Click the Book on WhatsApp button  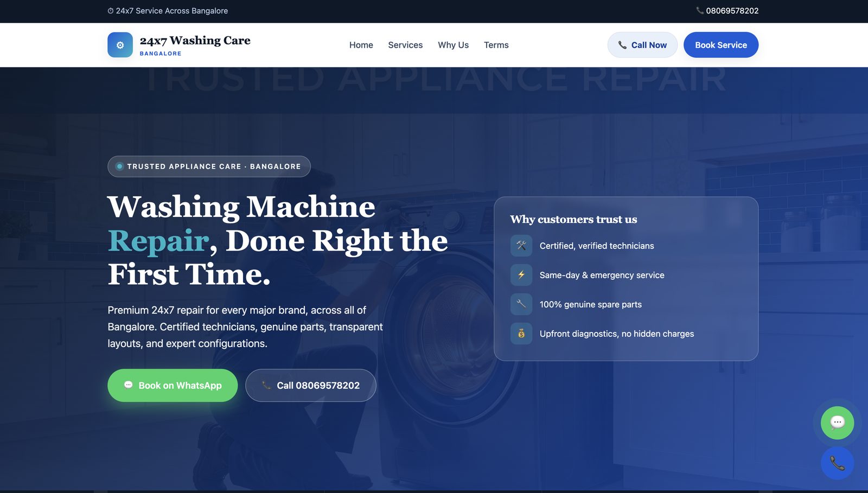(173, 386)
